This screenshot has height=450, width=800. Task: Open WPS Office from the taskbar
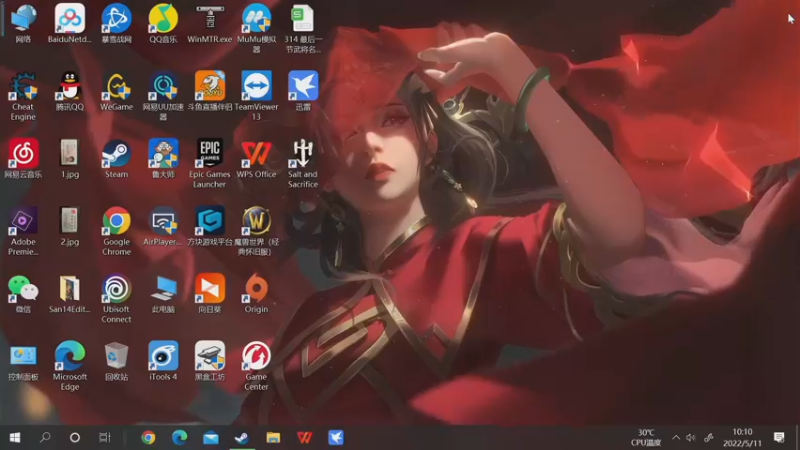[x=305, y=438]
